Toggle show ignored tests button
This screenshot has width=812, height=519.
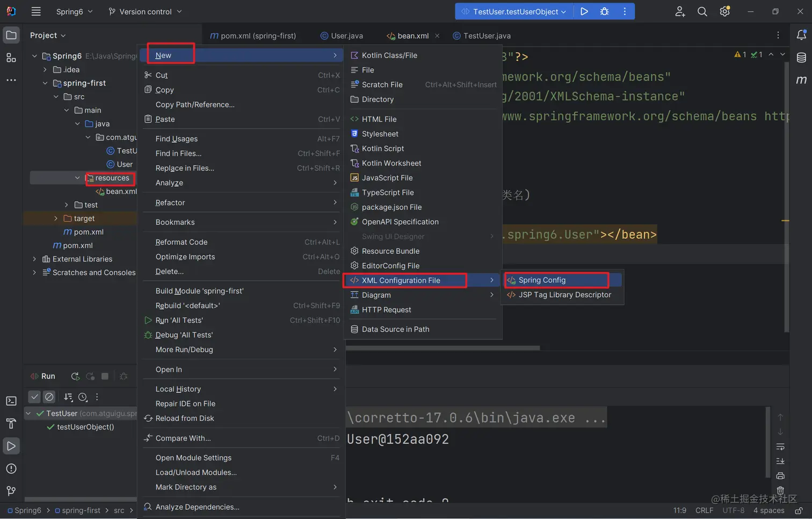49,397
